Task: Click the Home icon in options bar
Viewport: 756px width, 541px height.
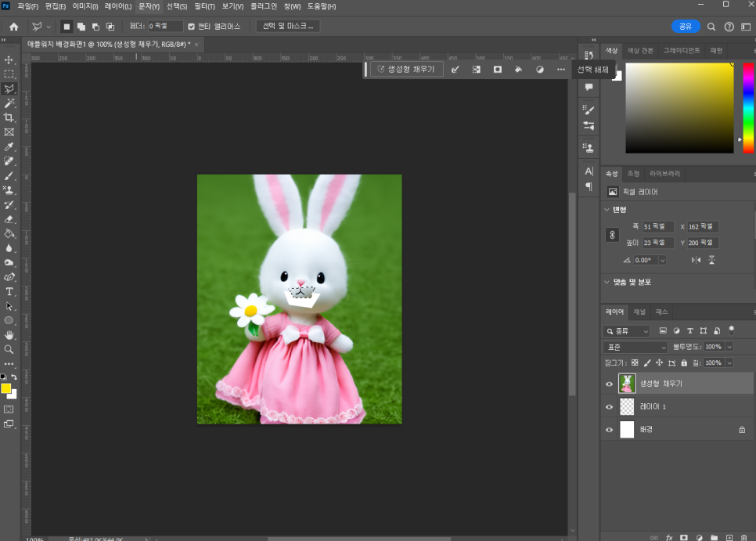Action: (13, 27)
